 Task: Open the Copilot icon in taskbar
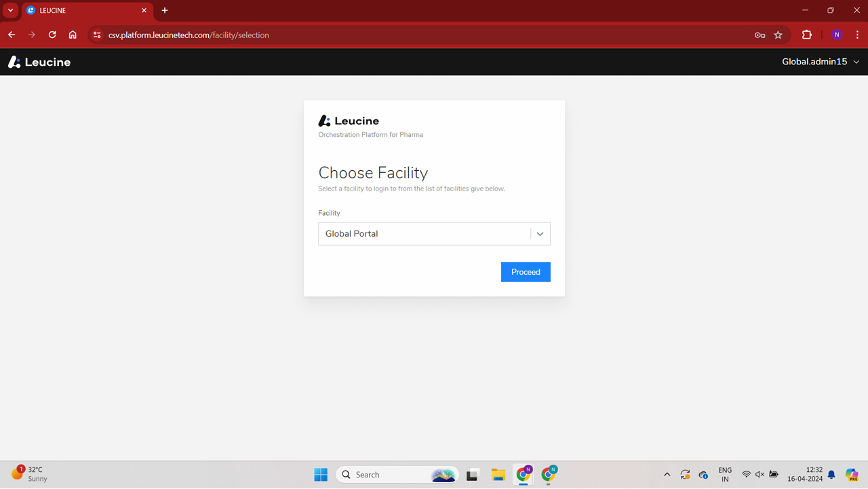click(x=852, y=475)
